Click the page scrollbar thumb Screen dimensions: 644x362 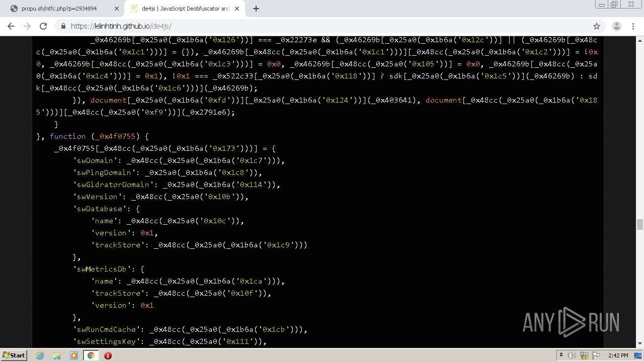point(640,224)
